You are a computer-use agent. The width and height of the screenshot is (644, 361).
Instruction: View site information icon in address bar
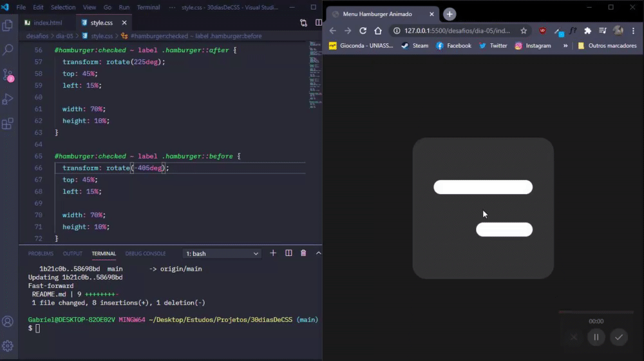397,31
